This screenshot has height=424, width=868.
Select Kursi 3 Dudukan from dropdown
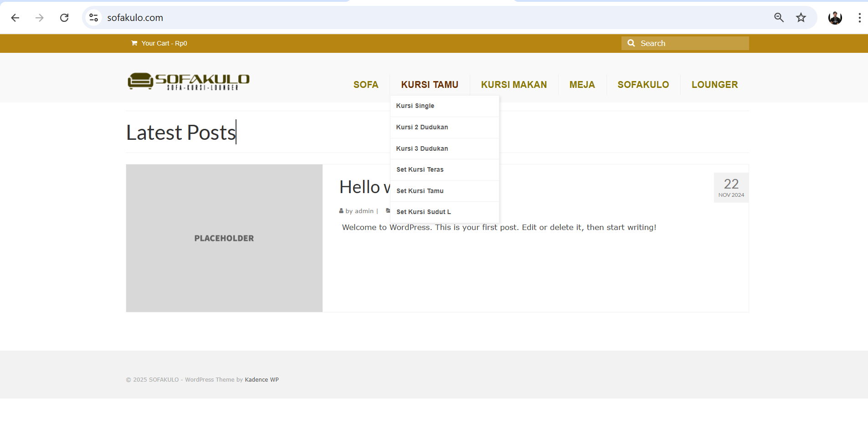point(445,149)
